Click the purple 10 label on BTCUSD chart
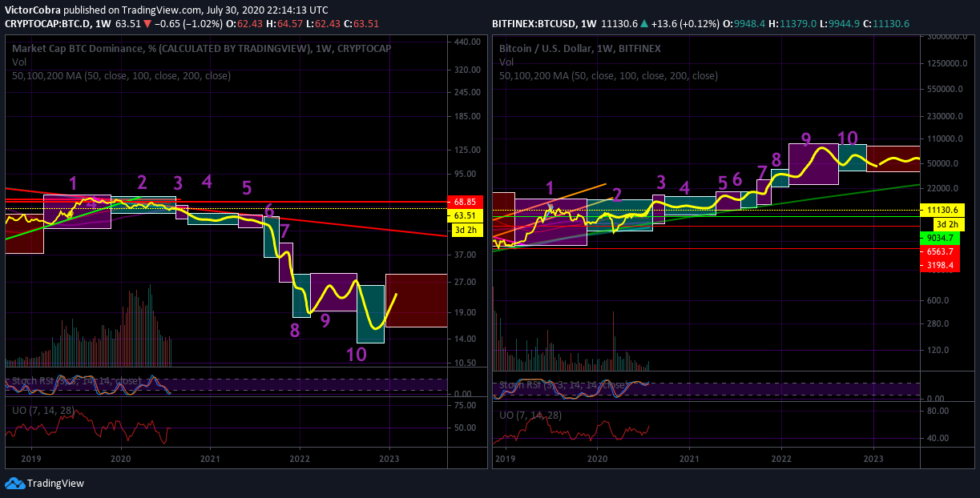Image resolution: width=980 pixels, height=498 pixels. click(x=848, y=139)
